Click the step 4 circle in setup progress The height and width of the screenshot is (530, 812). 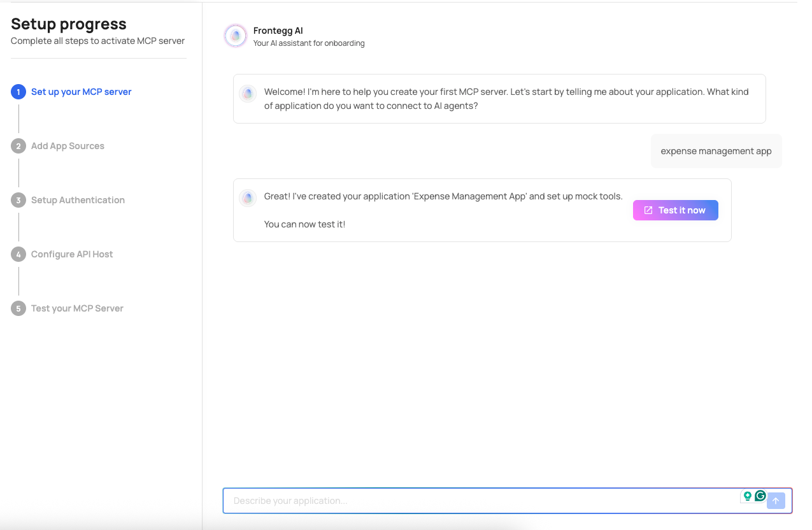pyautogui.click(x=19, y=254)
